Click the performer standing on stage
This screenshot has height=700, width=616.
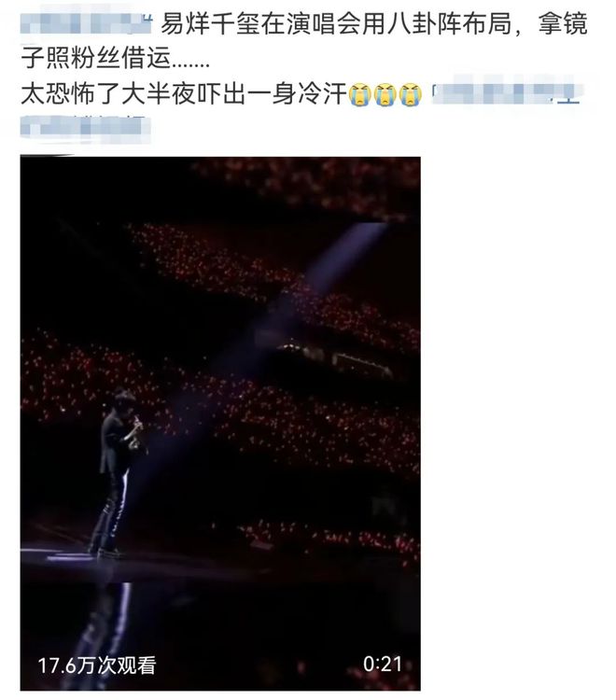(117, 473)
